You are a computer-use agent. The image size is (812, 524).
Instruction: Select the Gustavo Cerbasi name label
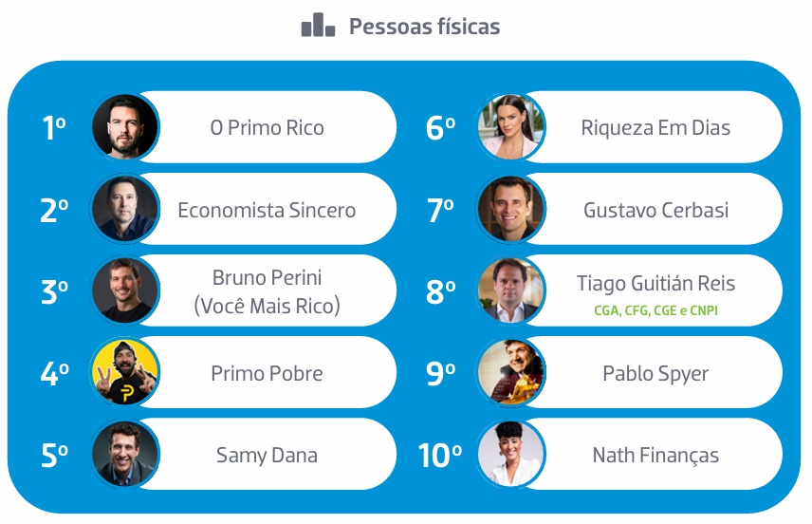[655, 210]
